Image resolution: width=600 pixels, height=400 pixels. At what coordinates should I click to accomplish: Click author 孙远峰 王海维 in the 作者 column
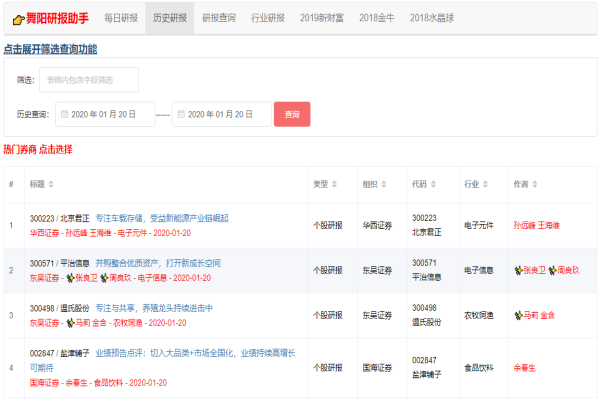pyautogui.click(x=536, y=225)
